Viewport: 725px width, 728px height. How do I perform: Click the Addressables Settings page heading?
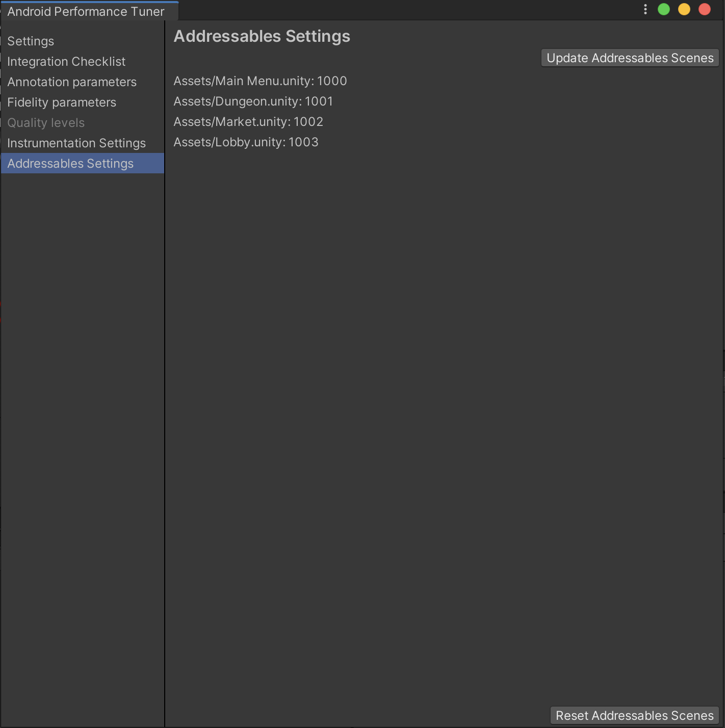[x=262, y=37]
